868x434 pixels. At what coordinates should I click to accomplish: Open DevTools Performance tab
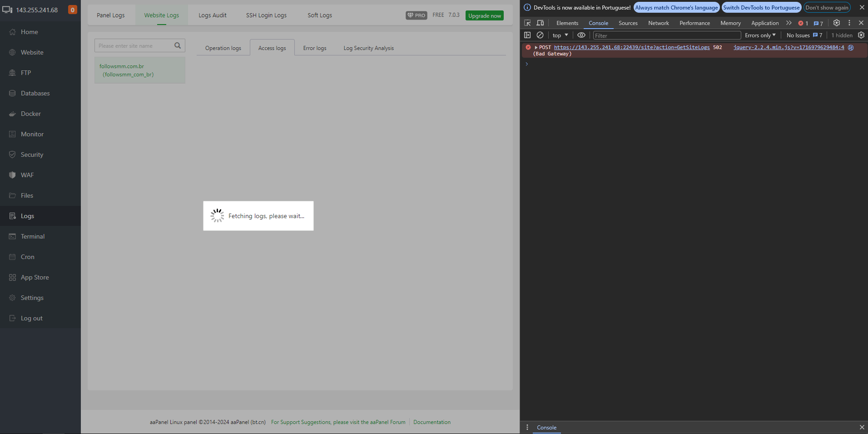tap(694, 23)
